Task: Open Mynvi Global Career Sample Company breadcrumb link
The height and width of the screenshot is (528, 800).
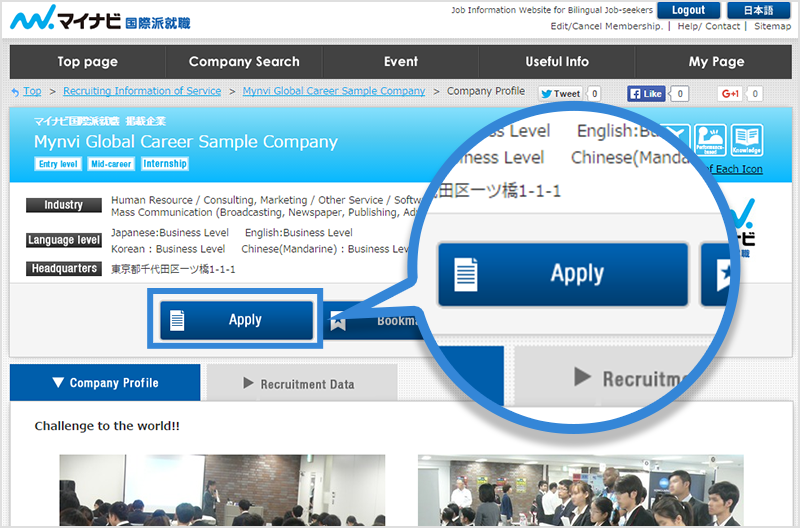Action: point(334,91)
